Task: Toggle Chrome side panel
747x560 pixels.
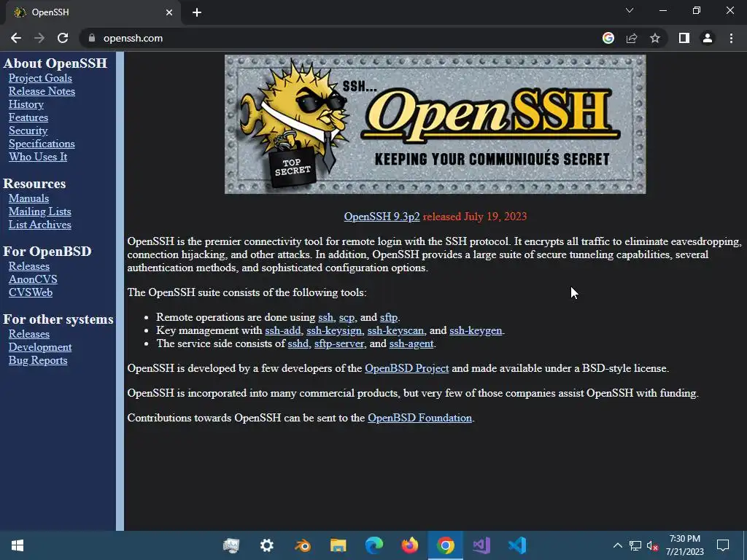Action: pos(684,38)
